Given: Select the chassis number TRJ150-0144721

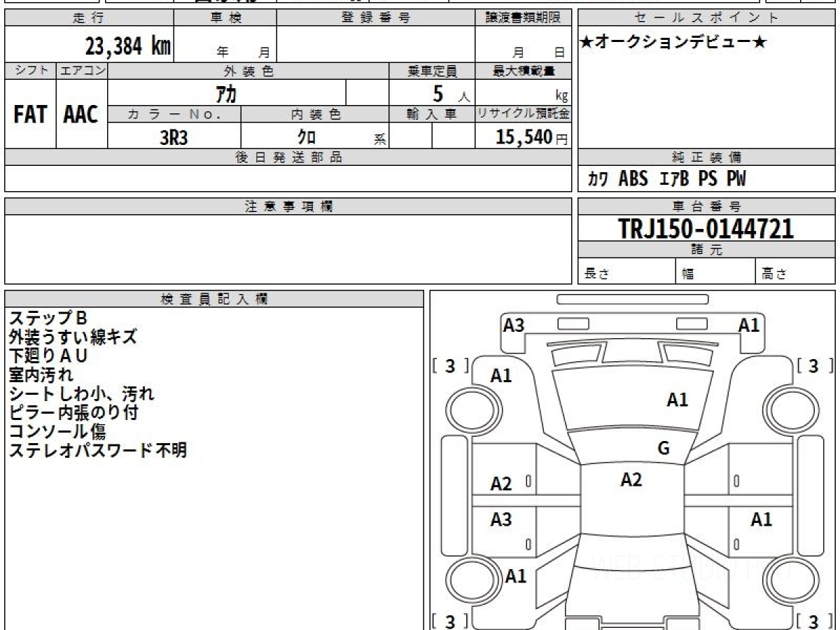Looking at the screenshot, I should pyautogui.click(x=706, y=228).
